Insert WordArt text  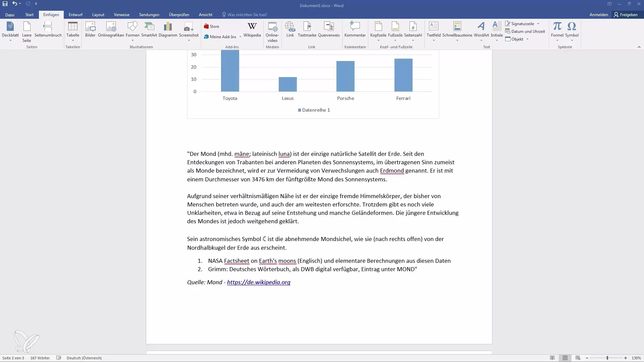481,32
